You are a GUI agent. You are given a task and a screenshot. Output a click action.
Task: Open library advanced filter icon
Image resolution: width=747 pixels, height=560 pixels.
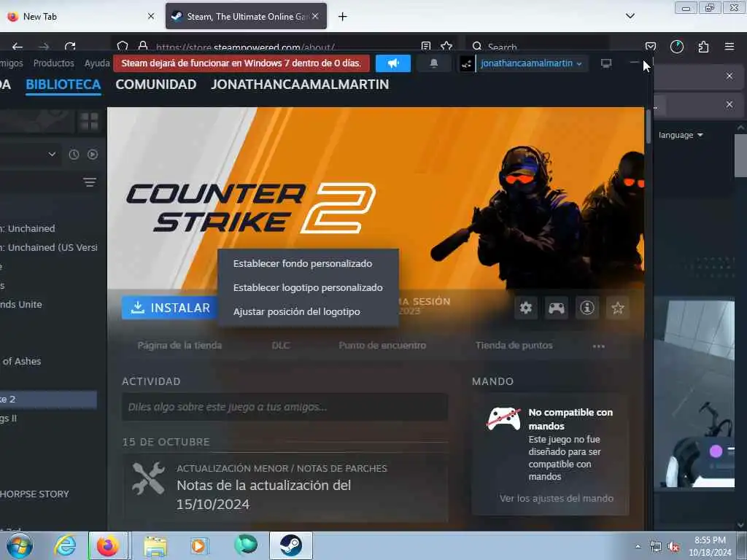tap(90, 182)
